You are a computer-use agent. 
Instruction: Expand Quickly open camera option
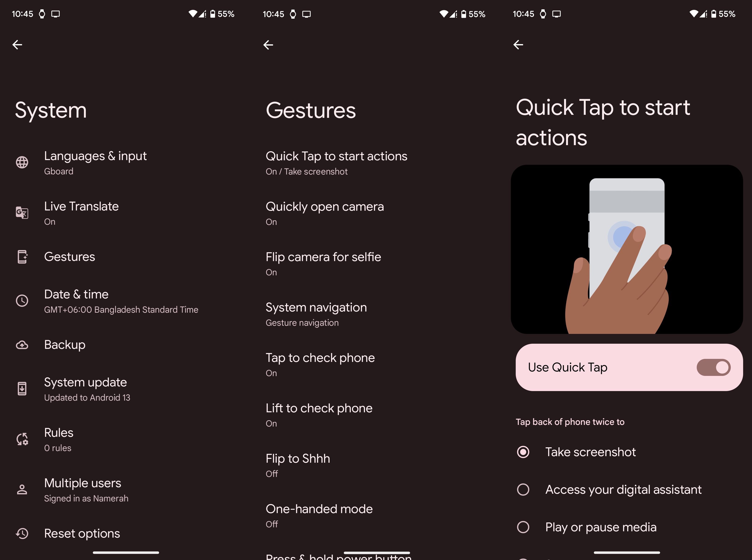point(326,213)
